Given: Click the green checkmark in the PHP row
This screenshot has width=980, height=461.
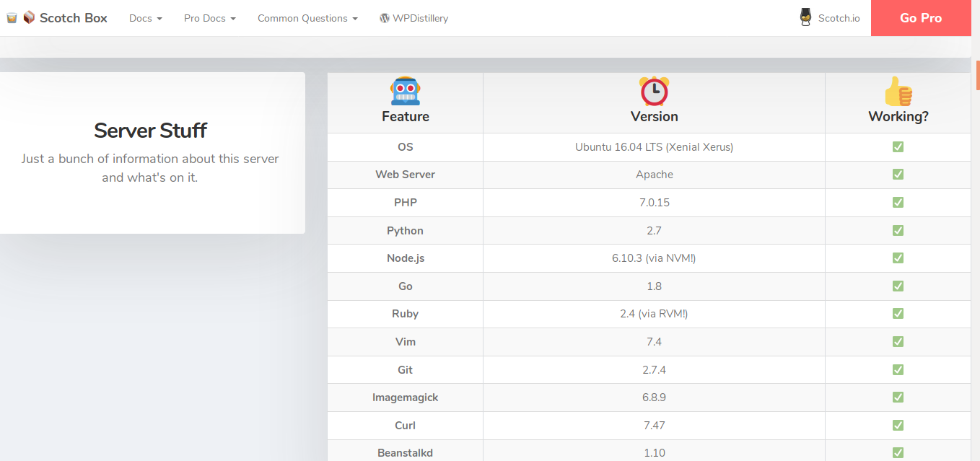Looking at the screenshot, I should coord(898,203).
